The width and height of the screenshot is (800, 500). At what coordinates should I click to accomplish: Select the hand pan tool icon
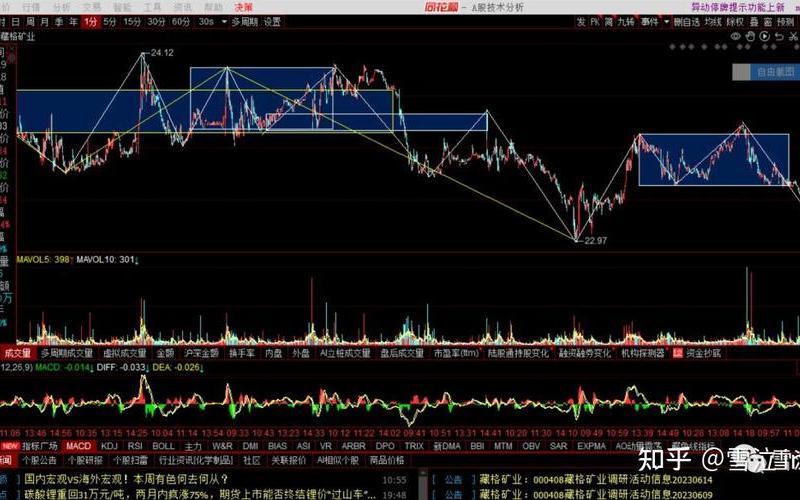tap(750, 36)
